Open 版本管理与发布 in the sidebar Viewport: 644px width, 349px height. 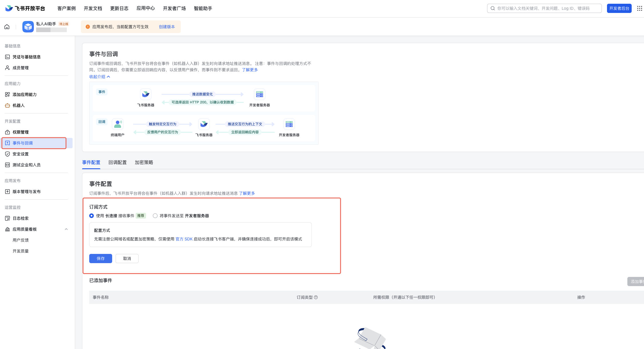coord(26,192)
